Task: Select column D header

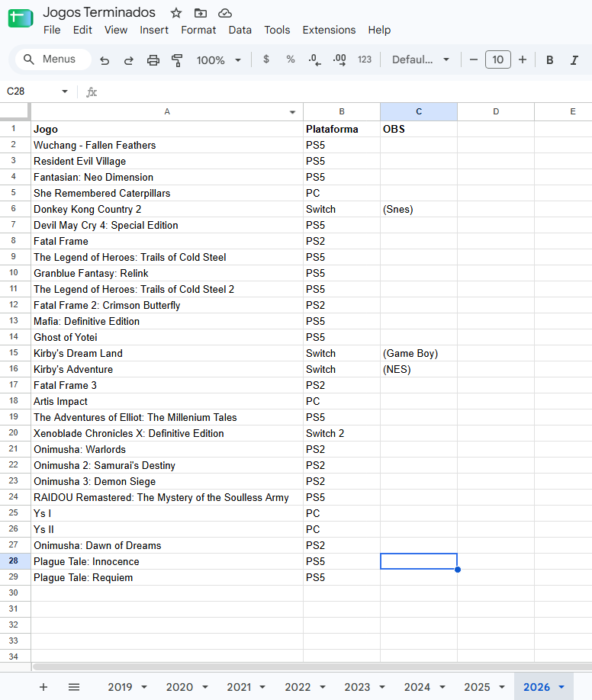Action: coord(496,111)
